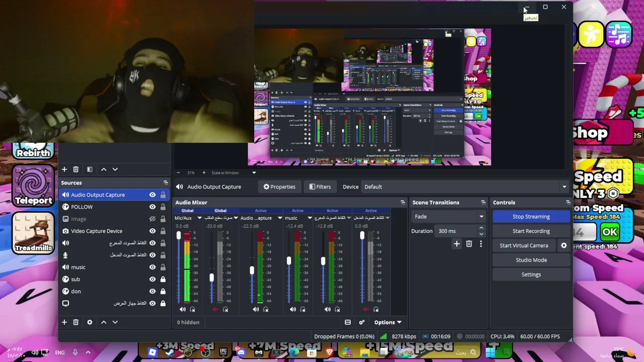Open the Device dropdown set to Default
The image size is (644, 362).
pos(465,187)
